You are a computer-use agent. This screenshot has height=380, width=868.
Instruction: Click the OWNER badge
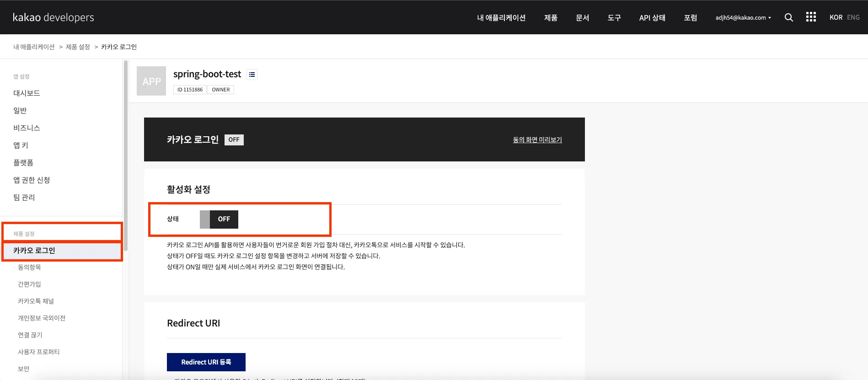coord(221,90)
